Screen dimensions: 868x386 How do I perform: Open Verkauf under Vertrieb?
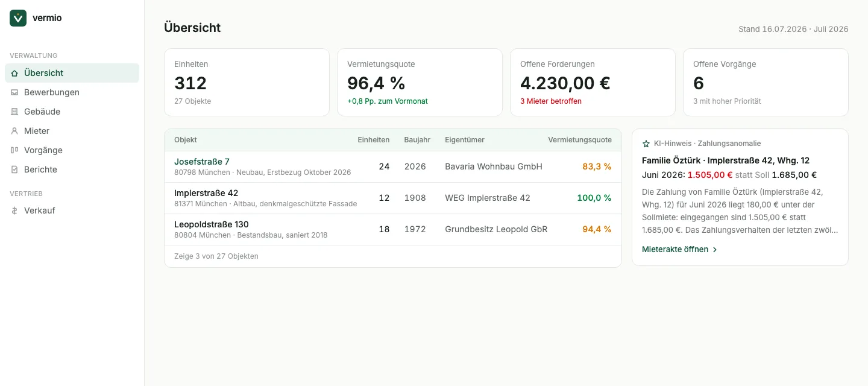tap(72, 210)
